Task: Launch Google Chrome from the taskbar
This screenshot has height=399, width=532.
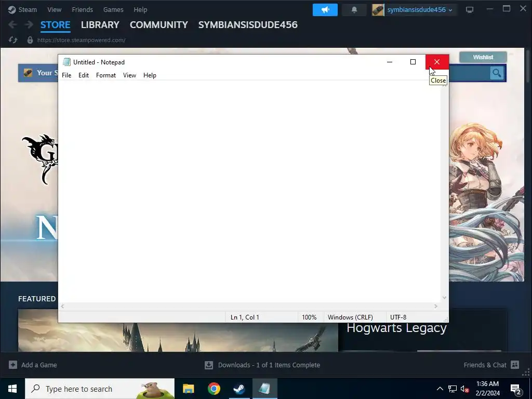Action: pyautogui.click(x=214, y=389)
